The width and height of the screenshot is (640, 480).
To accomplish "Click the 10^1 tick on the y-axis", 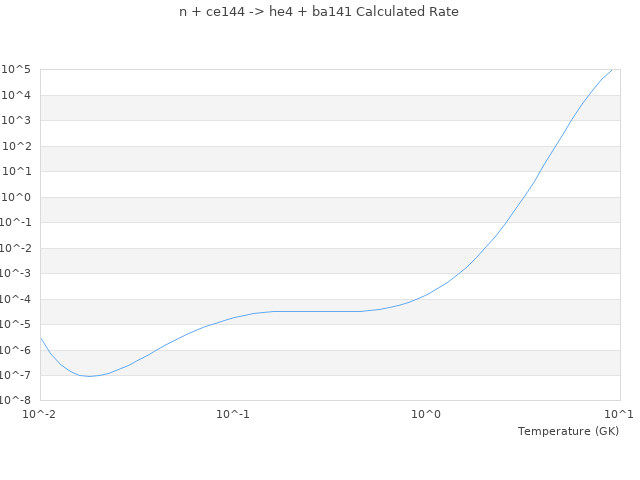I will pos(17,172).
